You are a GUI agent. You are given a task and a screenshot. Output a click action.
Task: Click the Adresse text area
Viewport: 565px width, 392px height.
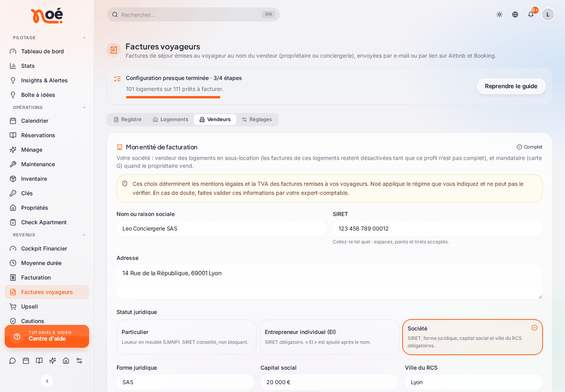coord(330,282)
